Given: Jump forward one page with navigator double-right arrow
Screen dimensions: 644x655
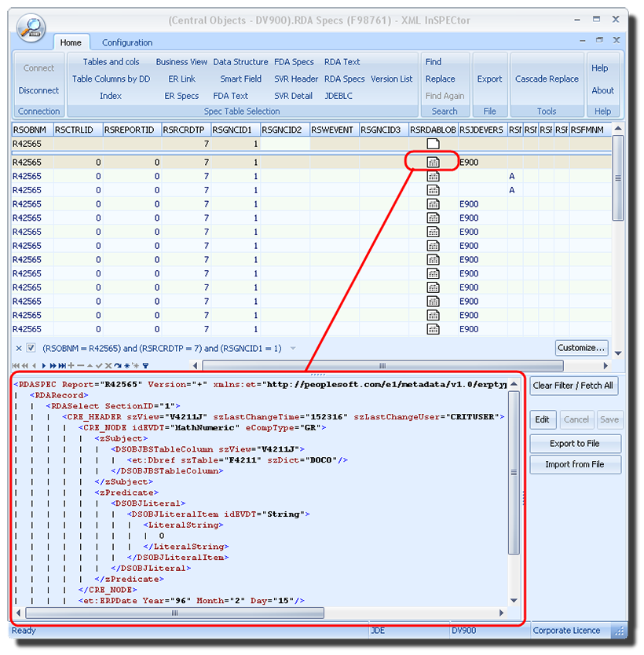Looking at the screenshot, I should pyautogui.click(x=53, y=365).
